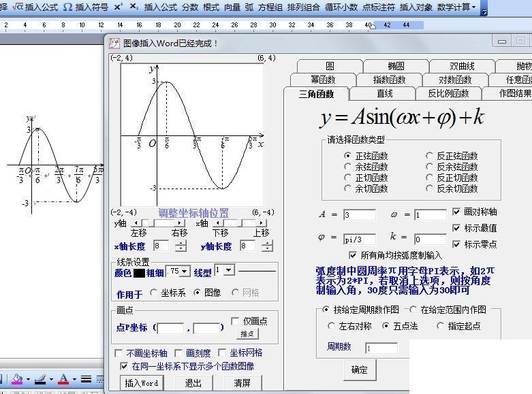The height and width of the screenshot is (394, 532).
Task: Switch to the 对数函数 tab
Action: pos(455,80)
